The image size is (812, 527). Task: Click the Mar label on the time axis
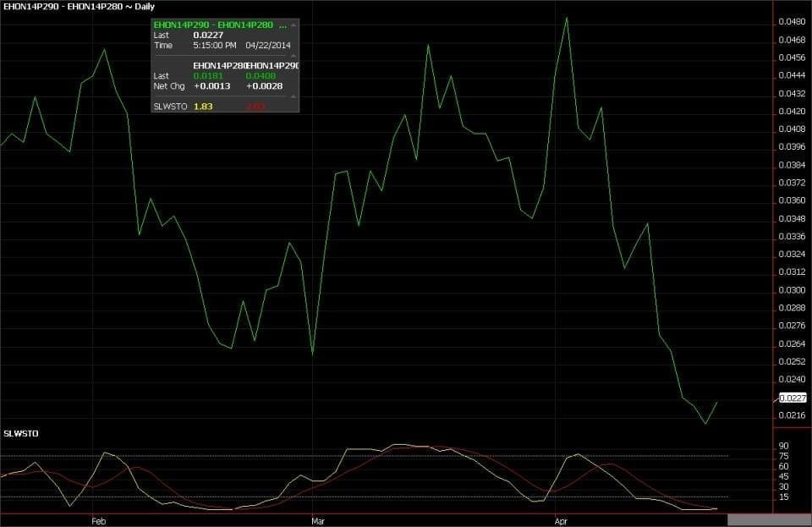click(x=318, y=521)
